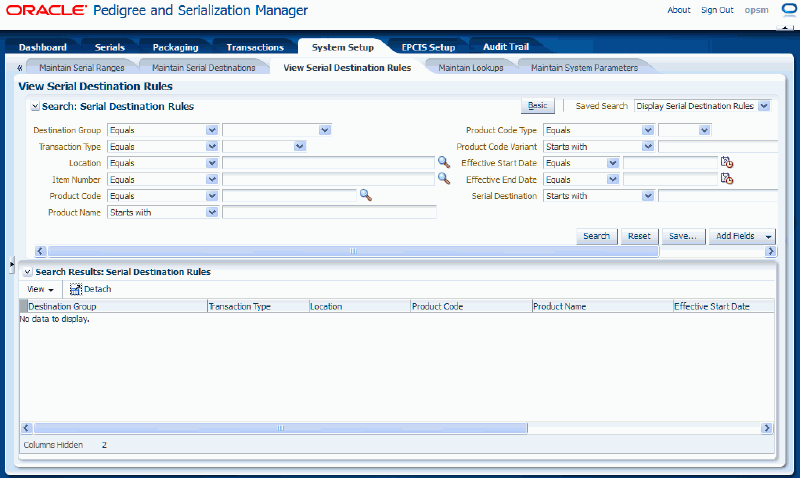Viewport: 800px width, 478px height.
Task: Click the Detach table icon
Action: coord(76,289)
